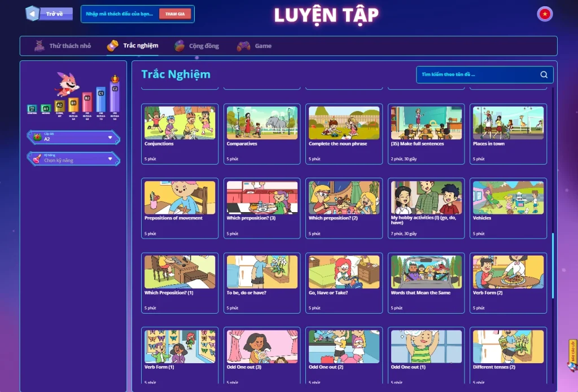Viewport: 578px width, 392px height.
Task: Open the Which preposition? (3) thumbnail
Action: tap(262, 197)
